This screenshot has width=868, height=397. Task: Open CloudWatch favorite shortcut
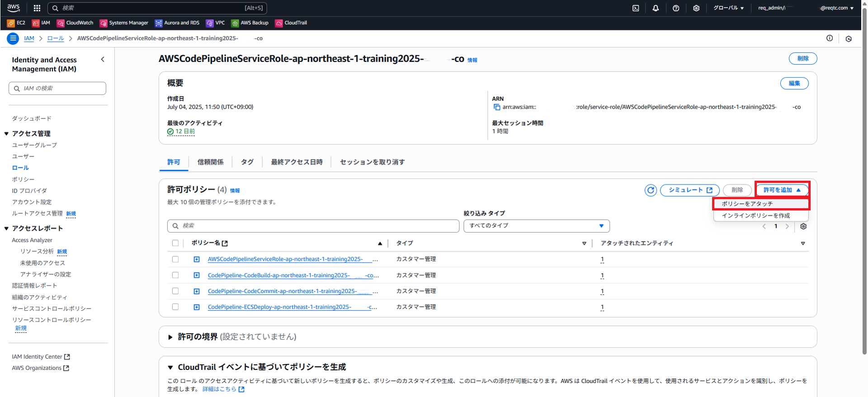pyautogui.click(x=75, y=23)
